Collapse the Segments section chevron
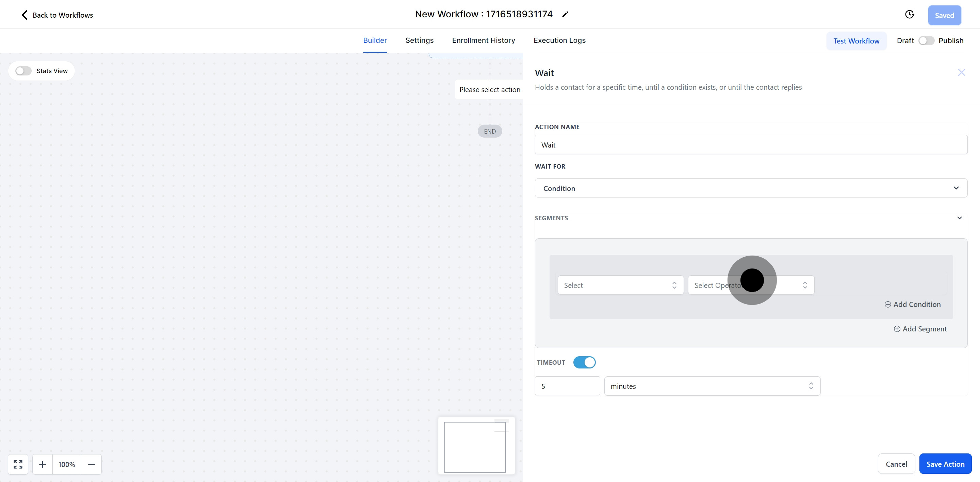 (959, 218)
